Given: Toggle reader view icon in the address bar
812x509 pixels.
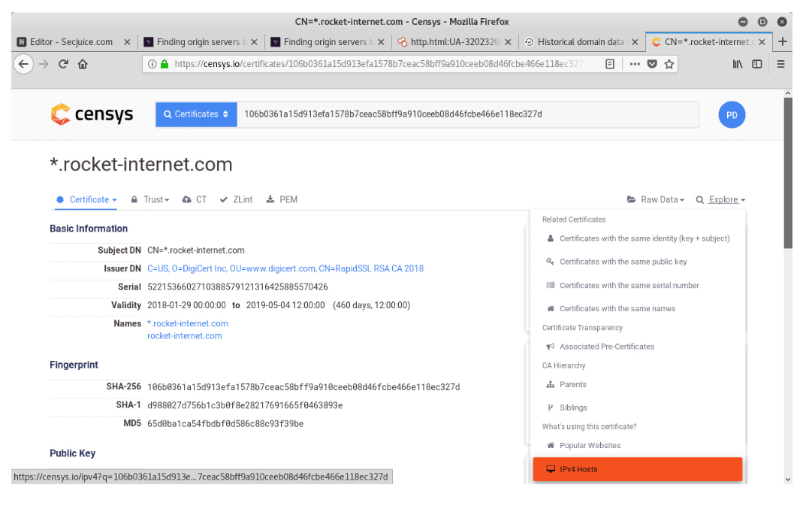Looking at the screenshot, I should tap(610, 64).
